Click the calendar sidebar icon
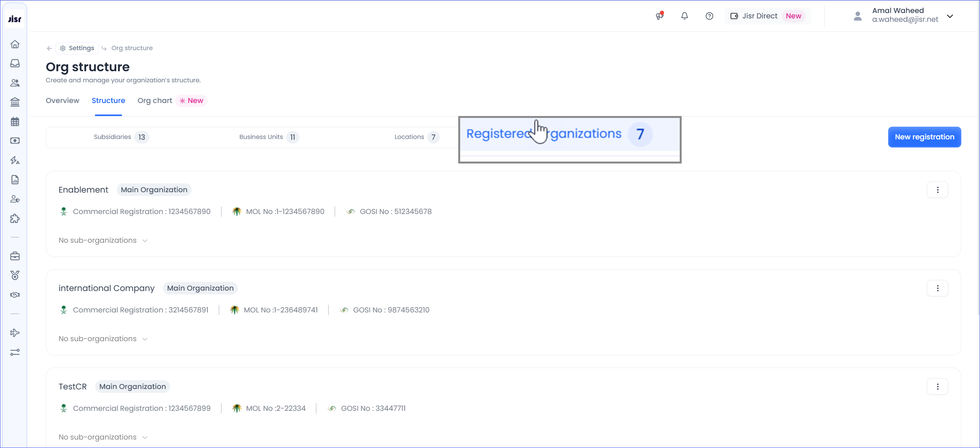Image resolution: width=980 pixels, height=448 pixels. (x=15, y=122)
